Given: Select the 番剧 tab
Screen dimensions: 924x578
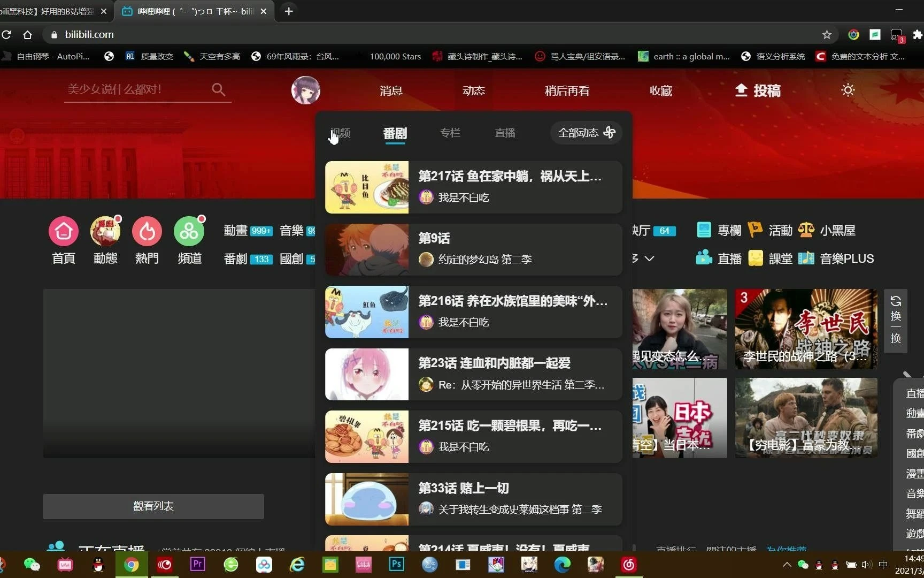Looking at the screenshot, I should tap(395, 133).
